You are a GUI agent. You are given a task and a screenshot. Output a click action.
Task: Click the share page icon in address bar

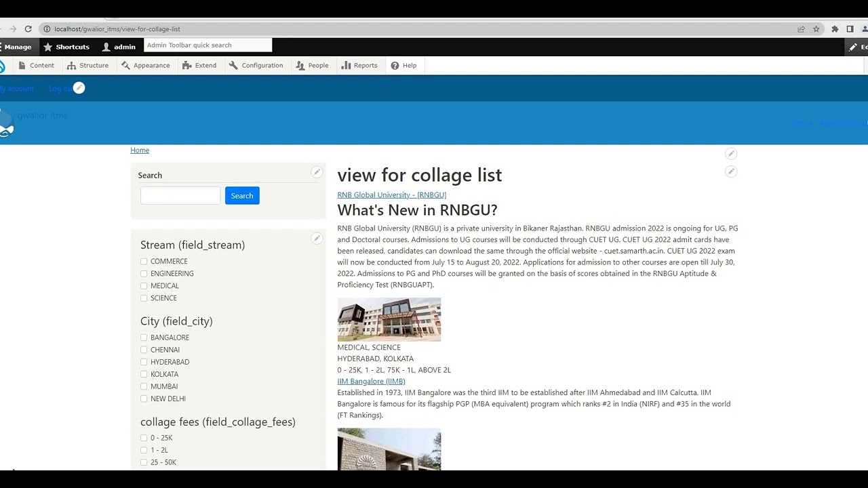(801, 29)
